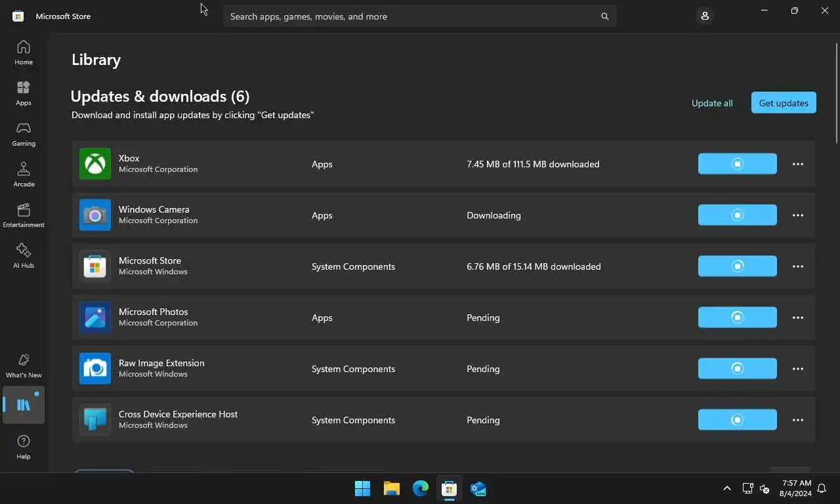Open Entertainment in the sidebar
This screenshot has width=840, height=504.
pyautogui.click(x=24, y=215)
